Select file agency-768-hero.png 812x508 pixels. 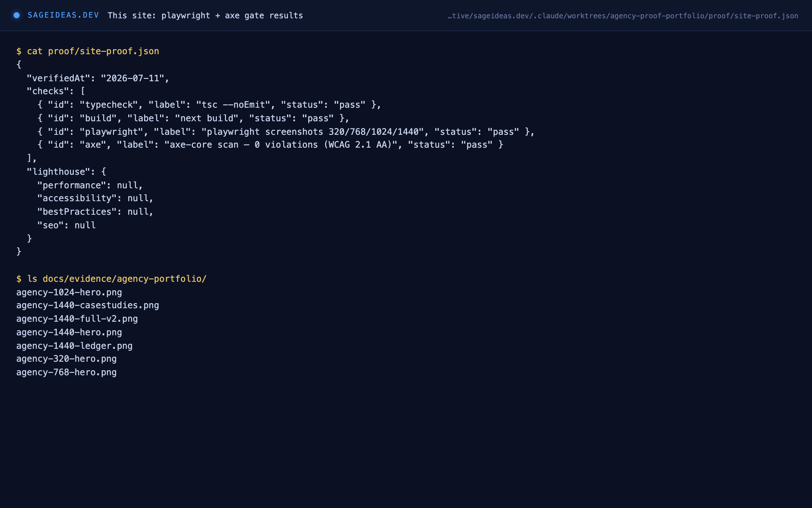pos(66,373)
